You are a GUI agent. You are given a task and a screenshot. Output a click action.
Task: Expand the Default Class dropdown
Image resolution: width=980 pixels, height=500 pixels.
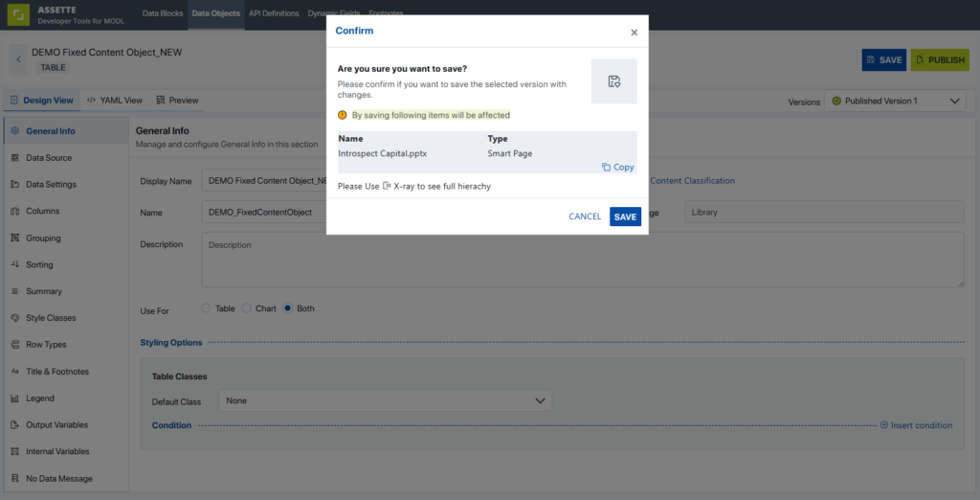385,400
